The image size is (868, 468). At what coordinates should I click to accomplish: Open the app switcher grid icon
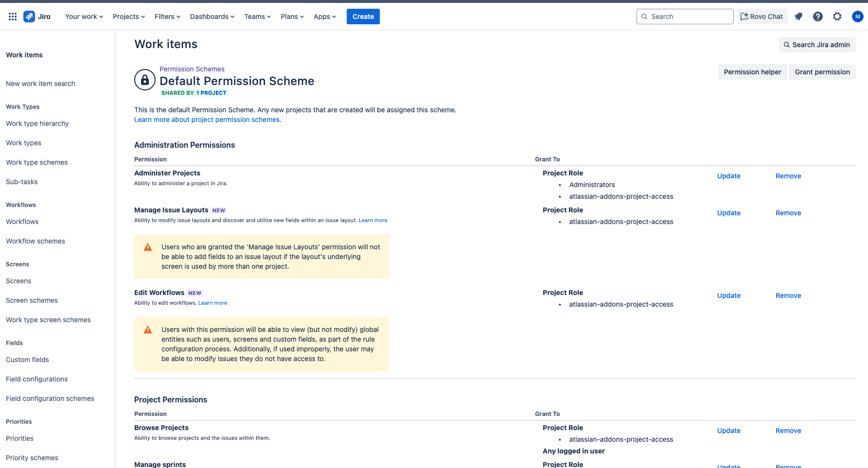[x=12, y=16]
